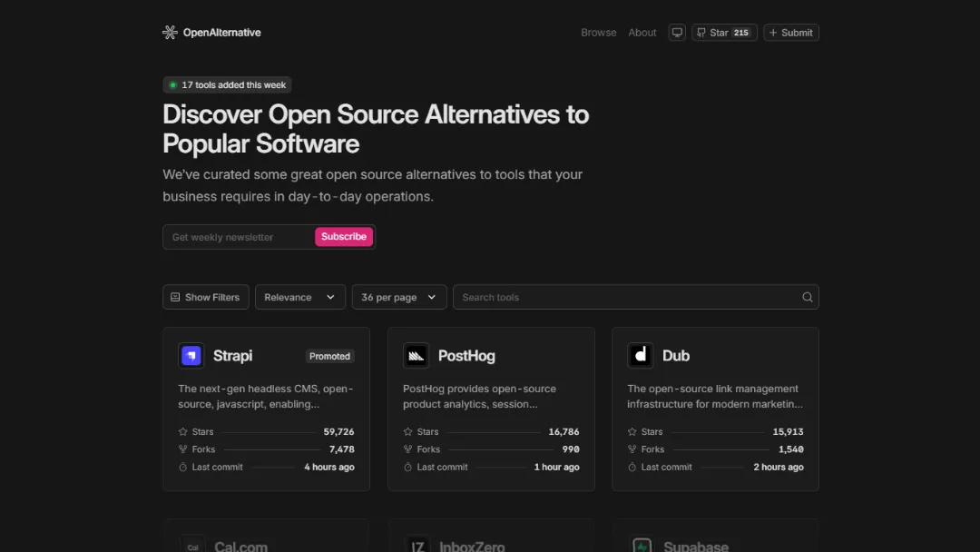The image size is (980, 552).
Task: Click the fork icon in PostHog card
Action: [x=408, y=448]
